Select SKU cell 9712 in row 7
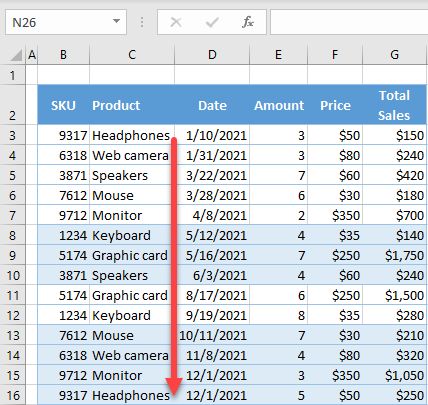Image resolution: width=428 pixels, height=405 pixels. (64, 215)
